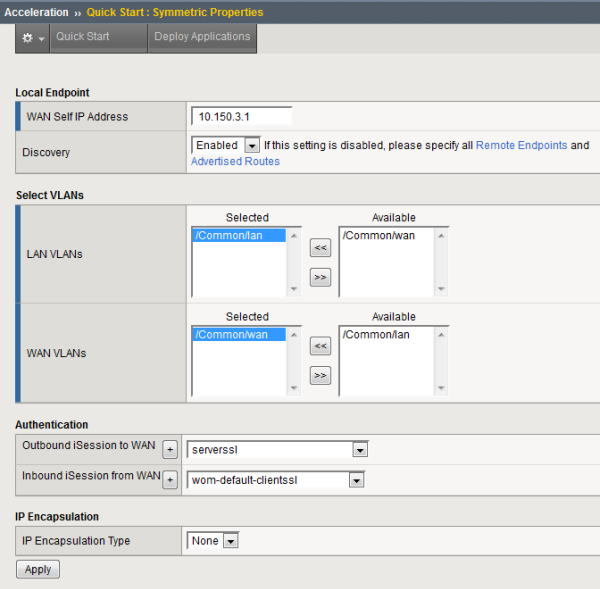
Task: Click the << button for WAN VLANs
Action: click(x=320, y=347)
